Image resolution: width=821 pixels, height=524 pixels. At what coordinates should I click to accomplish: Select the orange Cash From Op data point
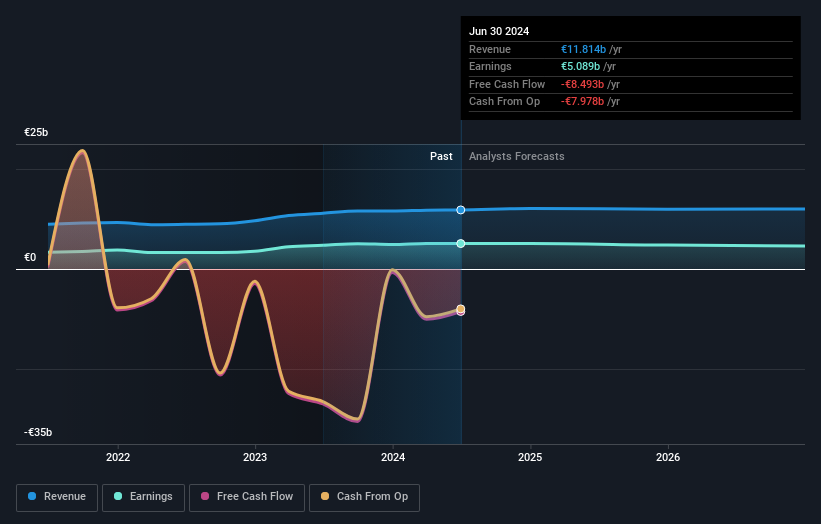coord(461,309)
